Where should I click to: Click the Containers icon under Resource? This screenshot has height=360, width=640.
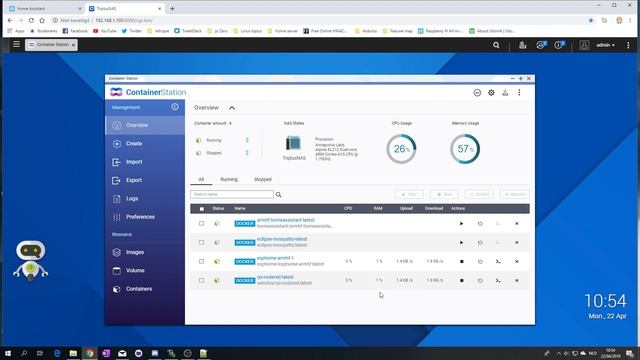[117, 289]
